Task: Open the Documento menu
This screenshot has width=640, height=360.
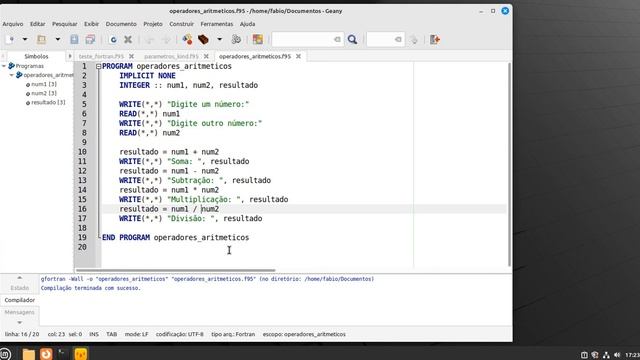Action: tap(121, 24)
